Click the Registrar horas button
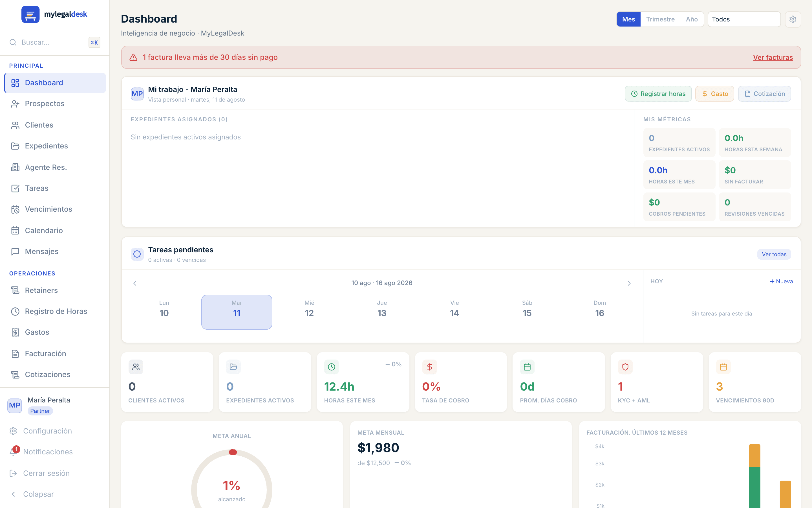Viewport: 812px width, 508px height. 658,94
